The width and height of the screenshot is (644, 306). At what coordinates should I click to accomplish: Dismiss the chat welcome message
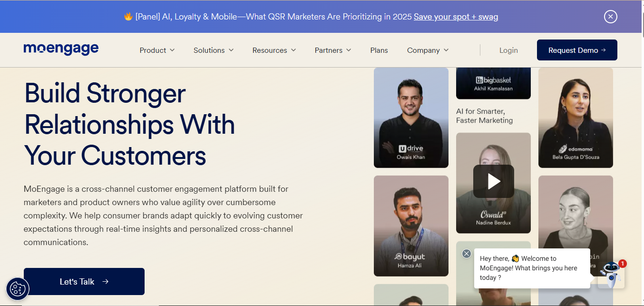(467, 254)
